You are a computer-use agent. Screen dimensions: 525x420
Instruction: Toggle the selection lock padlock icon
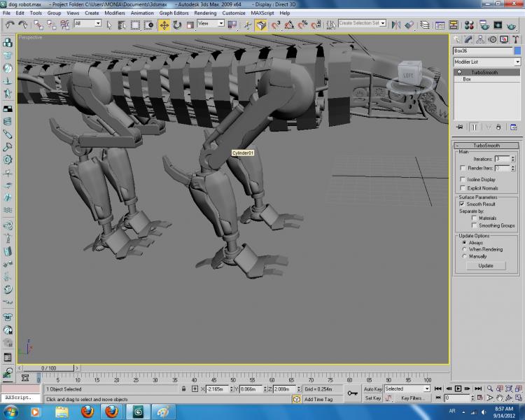point(183,388)
